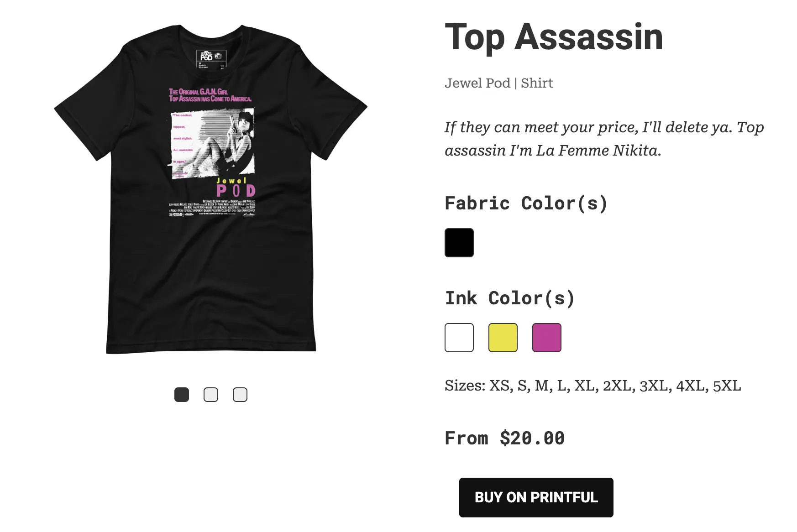Select the first (dark) image carousel dot
The width and height of the screenshot is (797, 532).
[182, 395]
